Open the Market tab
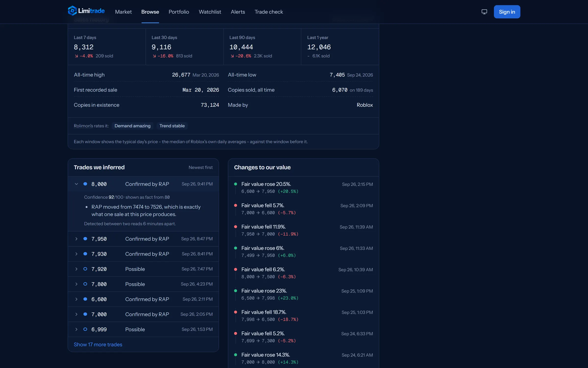 pyautogui.click(x=123, y=12)
